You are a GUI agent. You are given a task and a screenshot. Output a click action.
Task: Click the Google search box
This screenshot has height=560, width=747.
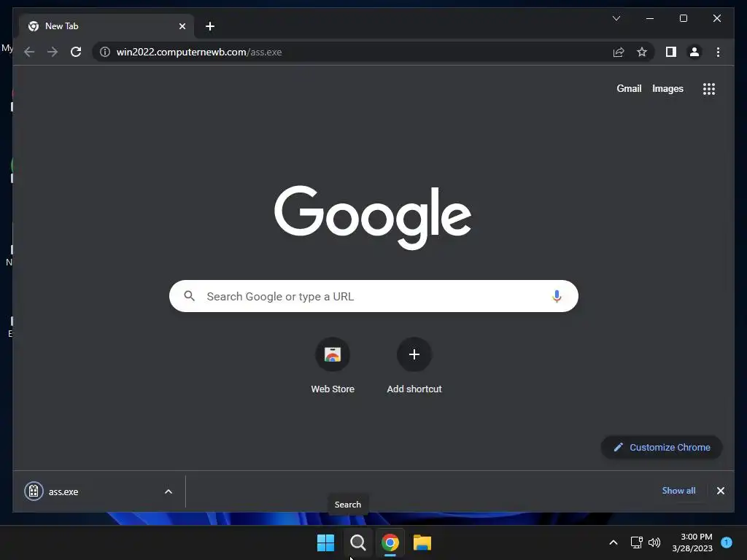(373, 296)
